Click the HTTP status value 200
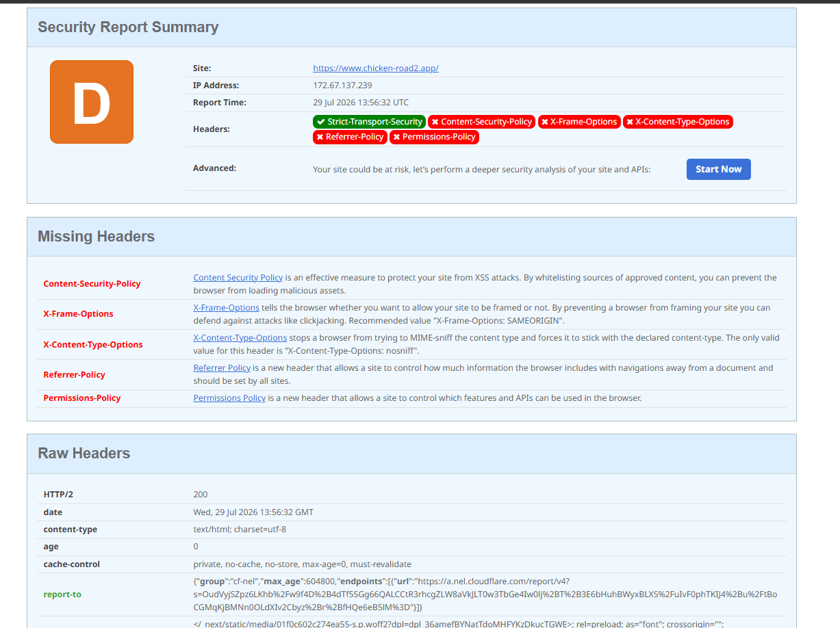840x628 pixels. pos(201,495)
